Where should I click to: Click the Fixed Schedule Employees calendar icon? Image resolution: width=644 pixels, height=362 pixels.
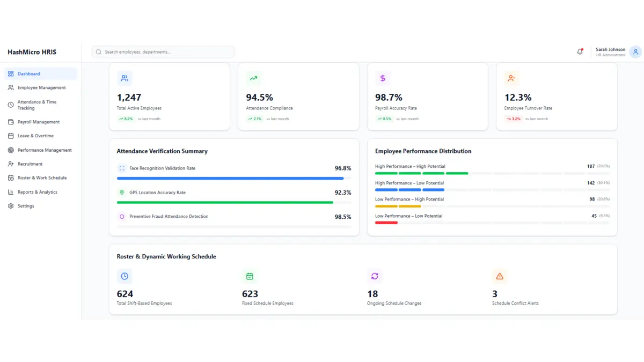point(250,276)
